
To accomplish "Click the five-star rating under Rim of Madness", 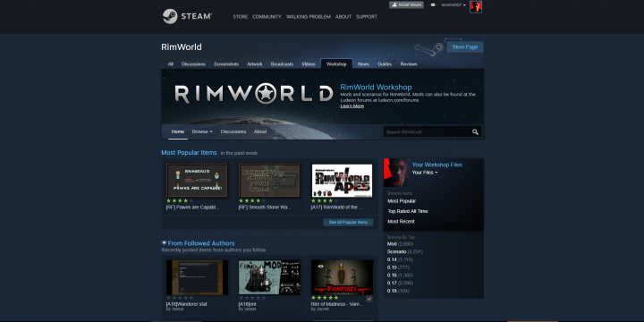I will click(x=325, y=298).
